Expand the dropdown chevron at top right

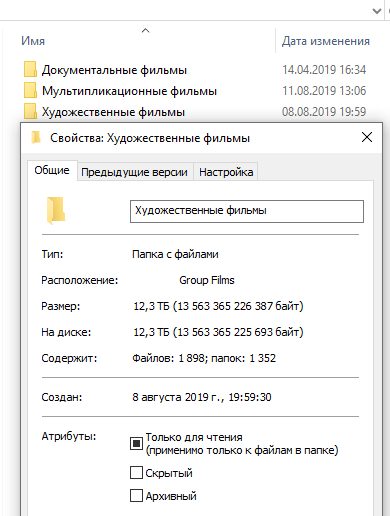[x=377, y=11]
